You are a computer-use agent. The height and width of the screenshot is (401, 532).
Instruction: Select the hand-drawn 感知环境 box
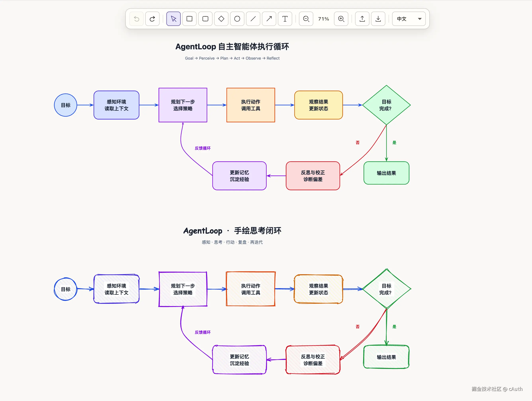116,289
